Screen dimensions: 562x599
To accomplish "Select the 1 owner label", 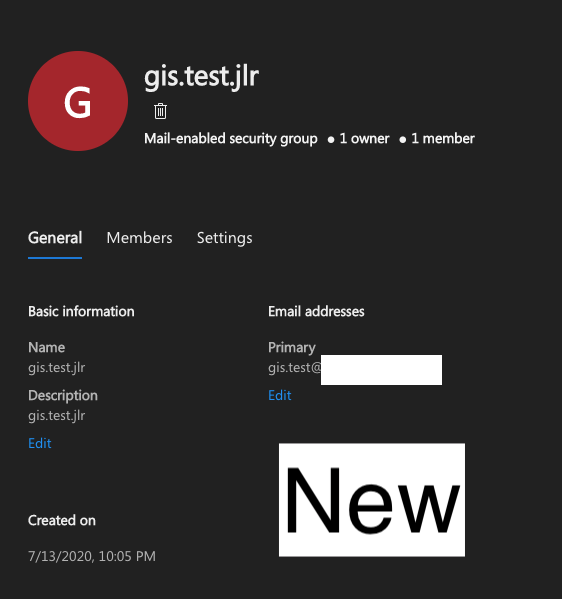I will [x=364, y=139].
